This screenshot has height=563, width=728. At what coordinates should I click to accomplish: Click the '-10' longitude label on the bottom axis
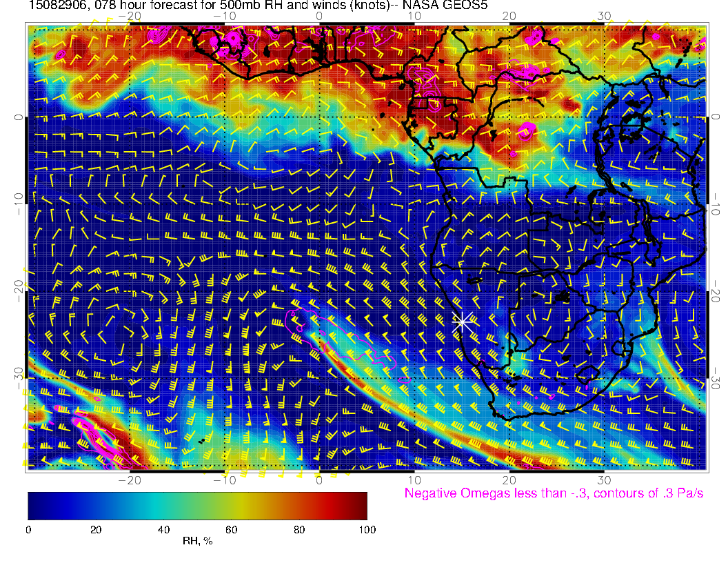coord(225,480)
